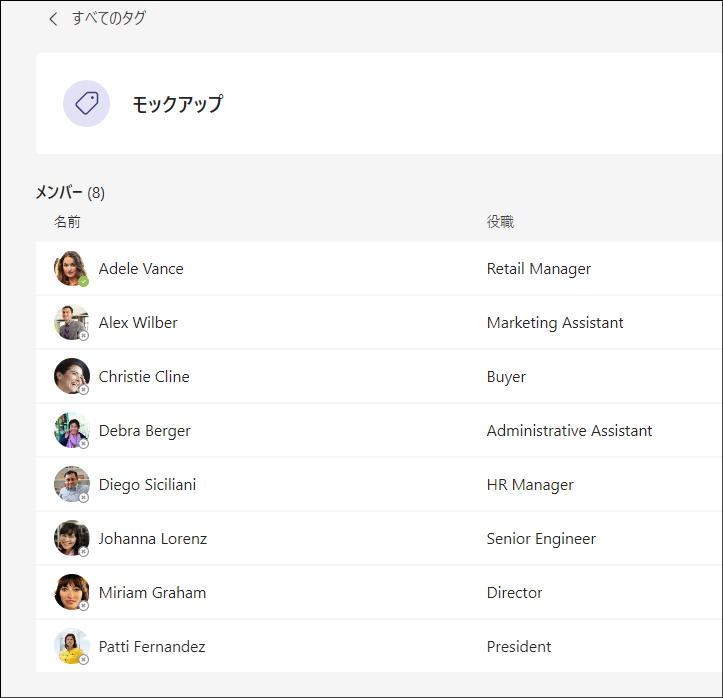
Task: Open Adele Vance's profile picture
Action: pyautogui.click(x=71, y=268)
